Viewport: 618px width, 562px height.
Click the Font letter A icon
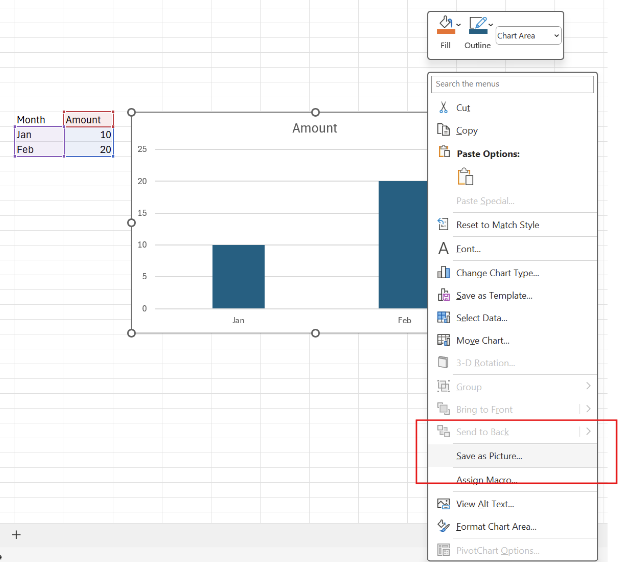[443, 248]
